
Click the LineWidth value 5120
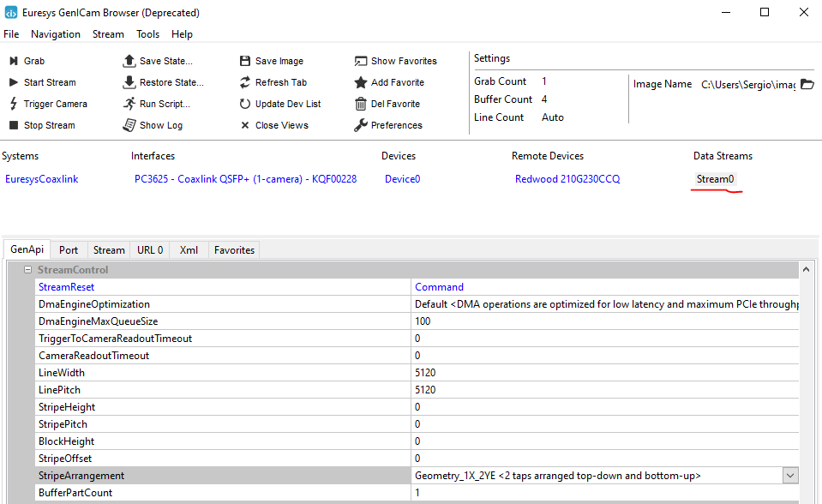pos(425,373)
